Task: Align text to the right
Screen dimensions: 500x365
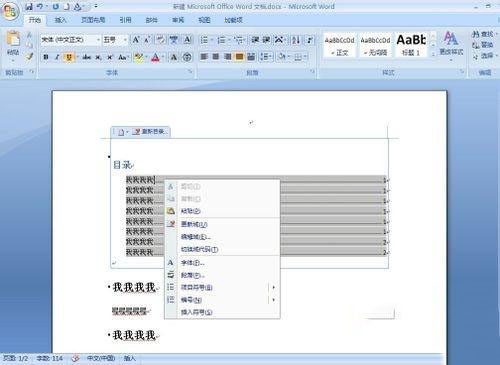Action: (x=227, y=57)
